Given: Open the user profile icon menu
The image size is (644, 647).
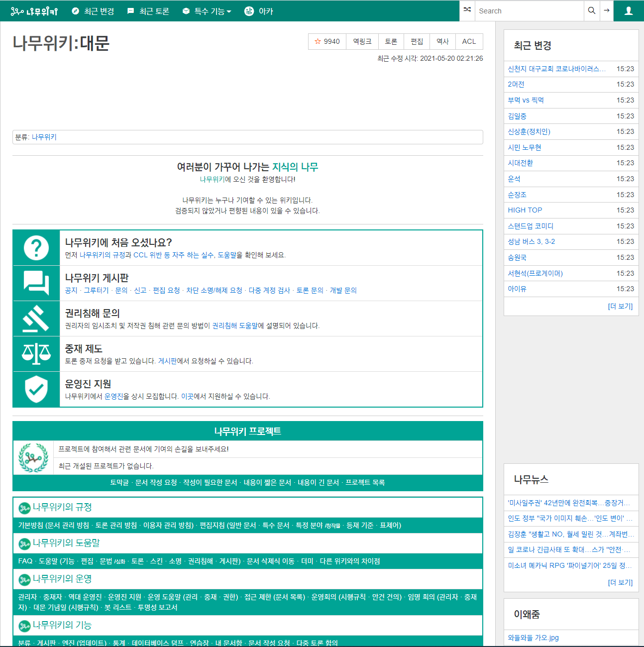Looking at the screenshot, I should tap(629, 10).
